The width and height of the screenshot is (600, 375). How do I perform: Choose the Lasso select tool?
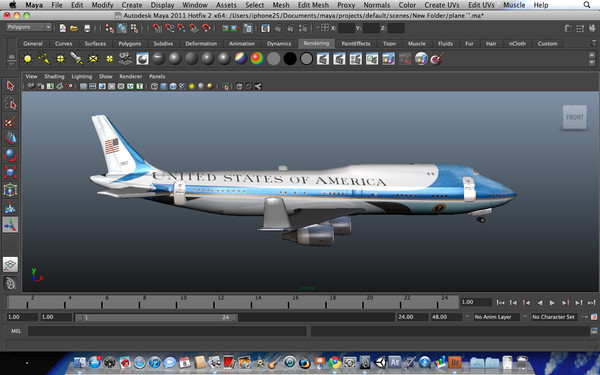coord(10,104)
